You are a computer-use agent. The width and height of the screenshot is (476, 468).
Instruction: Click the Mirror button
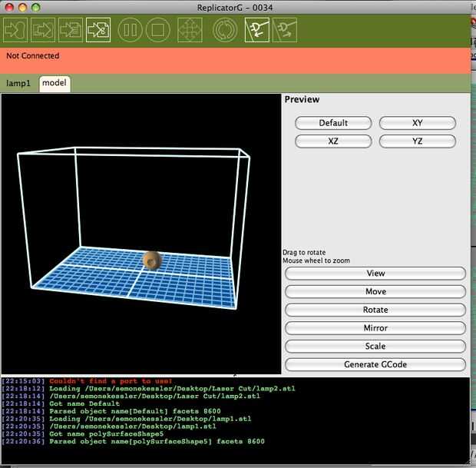(x=375, y=328)
